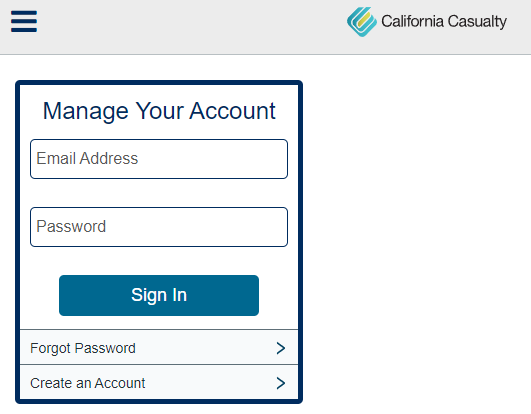The height and width of the screenshot is (414, 531).
Task: Click the Manage Your Account heading
Action: pyautogui.click(x=159, y=111)
